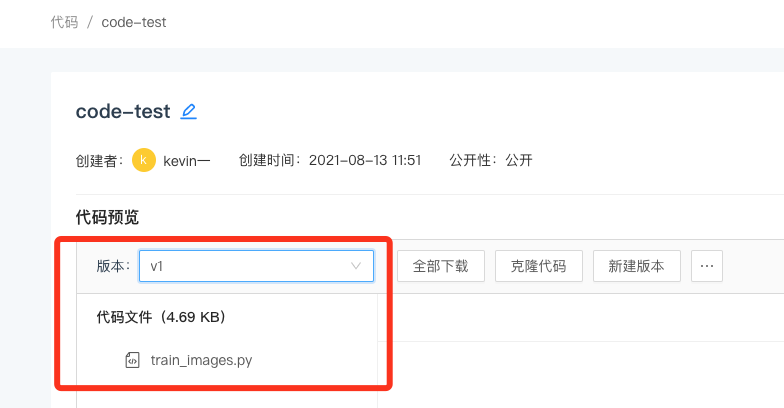Click the creation time 2021-08-13 11:51
The width and height of the screenshot is (784, 408).
365,160
